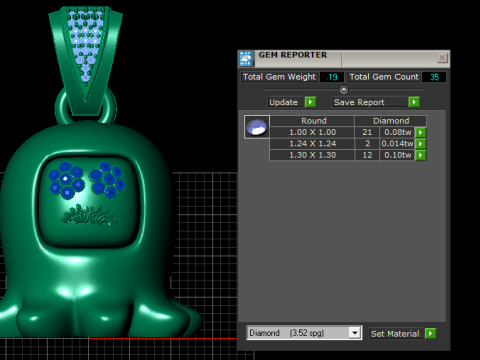Click the 0.10tw weight cell
The height and width of the screenshot is (360, 480).
click(397, 155)
